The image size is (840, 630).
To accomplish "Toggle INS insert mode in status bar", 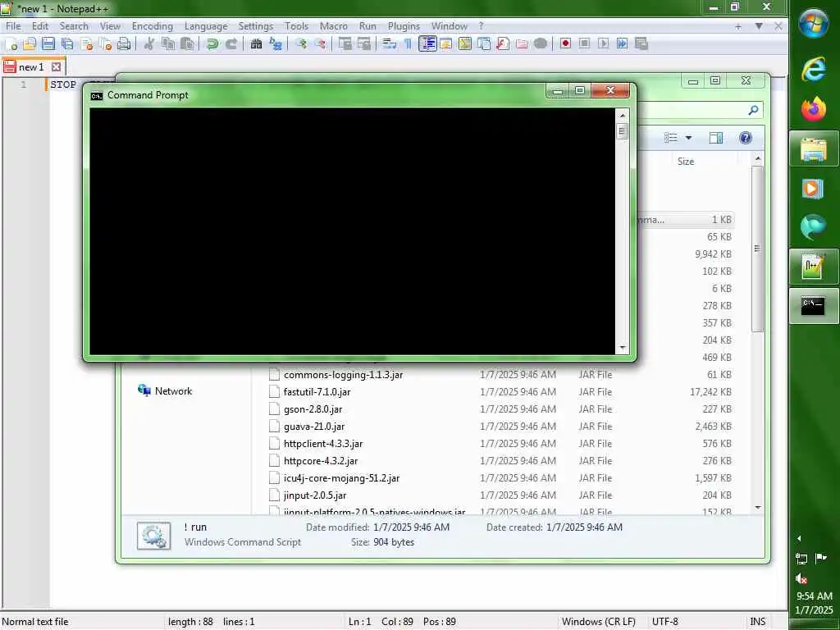I will (x=757, y=622).
